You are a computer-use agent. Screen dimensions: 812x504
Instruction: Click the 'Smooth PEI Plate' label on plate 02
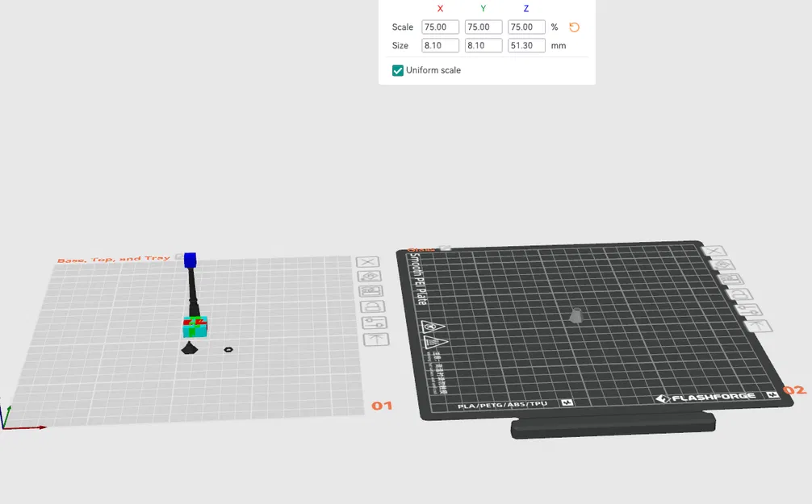(x=418, y=278)
